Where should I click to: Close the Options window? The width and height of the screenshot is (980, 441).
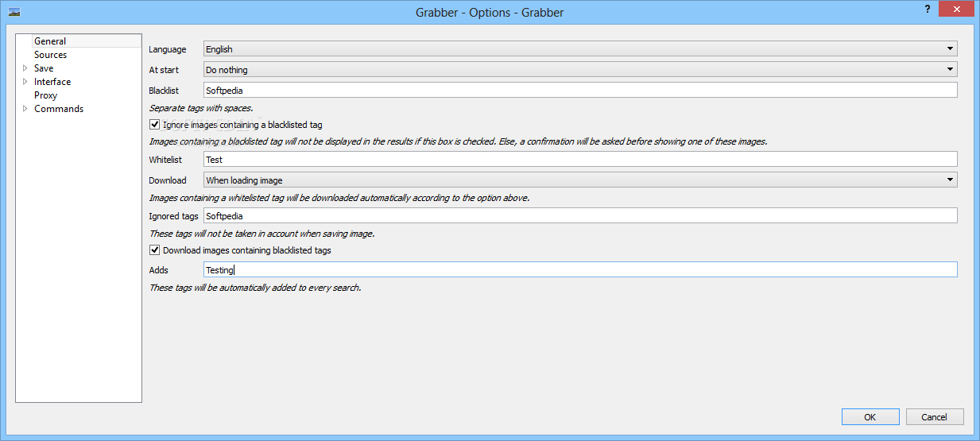[956, 9]
